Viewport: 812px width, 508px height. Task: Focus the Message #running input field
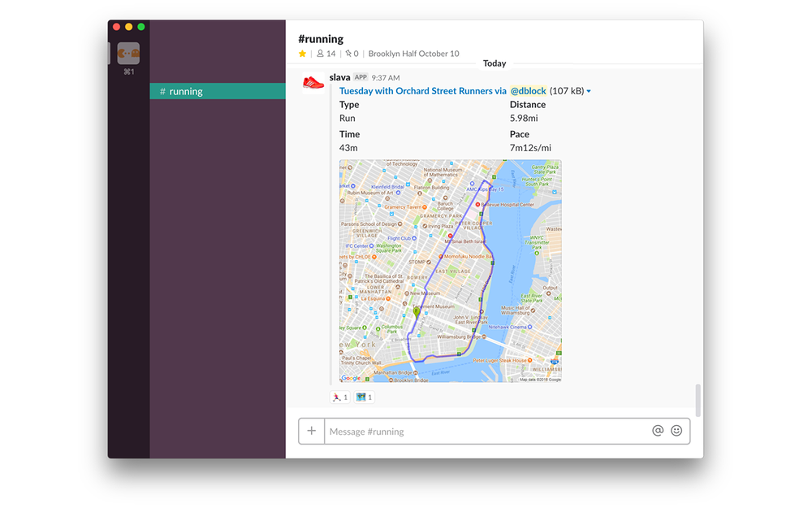pos(486,432)
